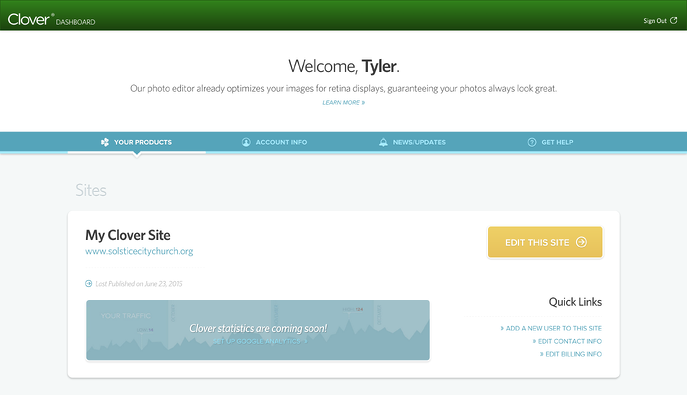Click the bell icon beside News/Updates
The image size is (687, 395).
(x=383, y=142)
